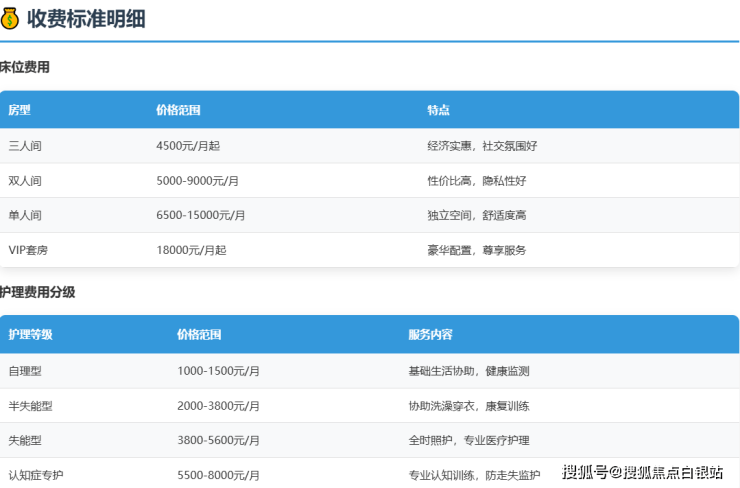The width and height of the screenshot is (740, 488).
Task: Click the 价格范围 header in bed fee table
Action: (x=178, y=110)
